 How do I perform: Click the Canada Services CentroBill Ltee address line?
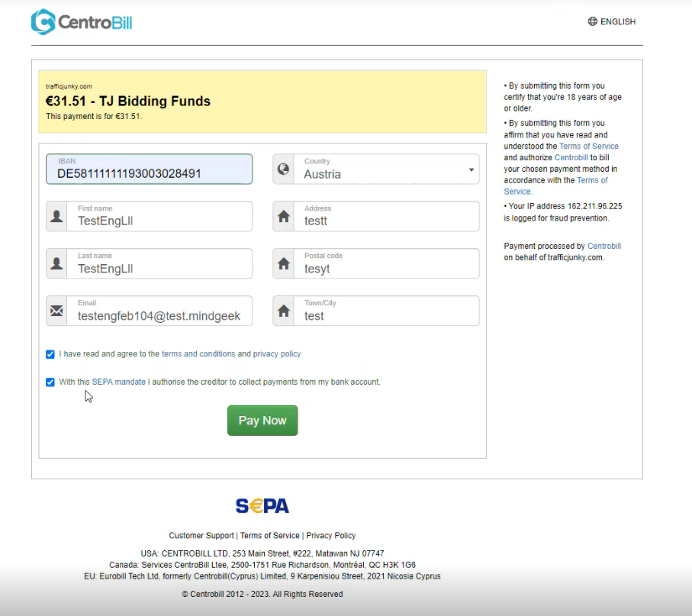[262, 565]
